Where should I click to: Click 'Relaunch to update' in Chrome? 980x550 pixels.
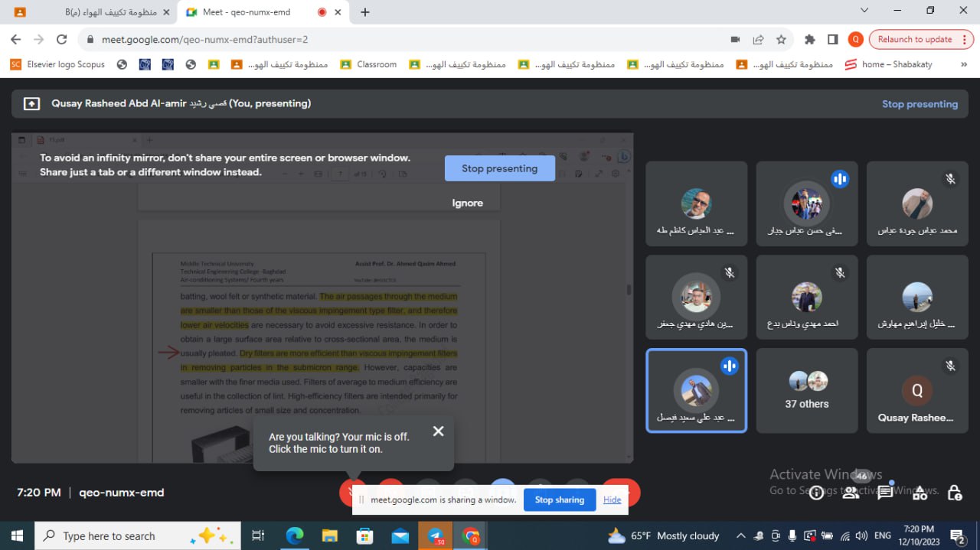pyautogui.click(x=915, y=40)
